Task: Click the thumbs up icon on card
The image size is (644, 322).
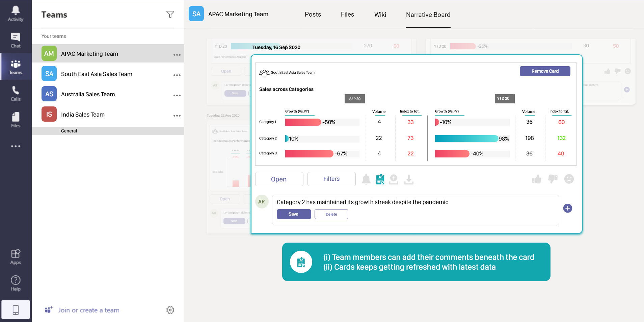Action: (x=537, y=179)
